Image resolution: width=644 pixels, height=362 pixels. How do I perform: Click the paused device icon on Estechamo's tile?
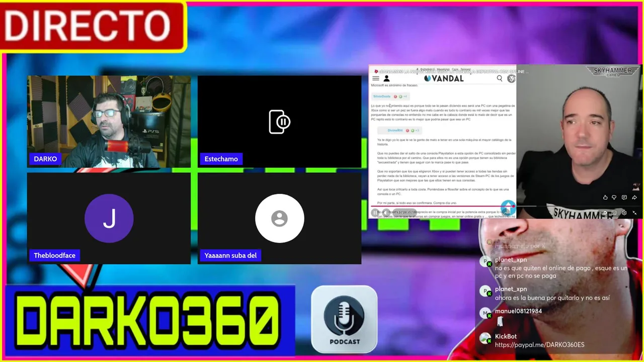(x=279, y=122)
